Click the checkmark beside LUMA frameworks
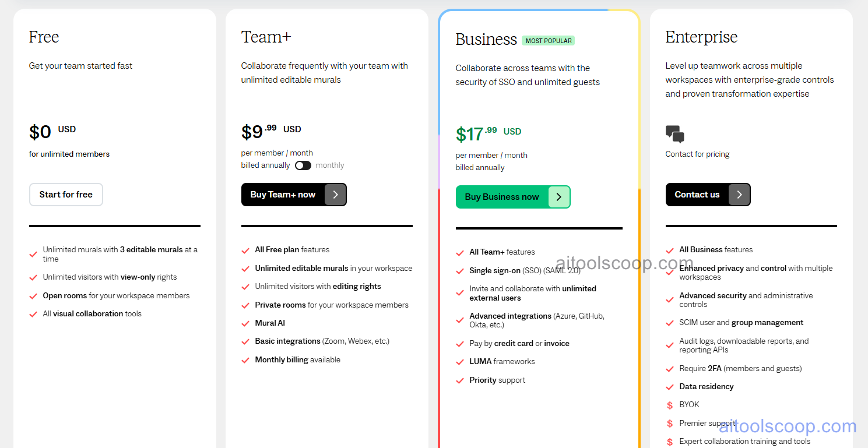 pyautogui.click(x=460, y=362)
